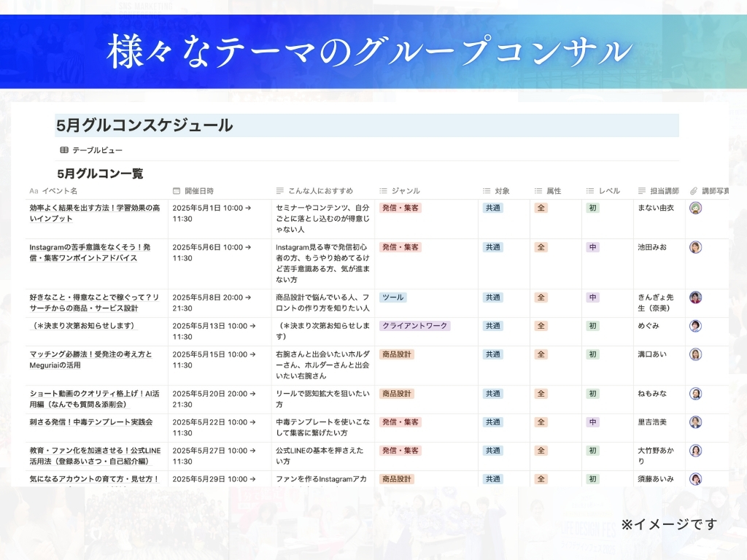This screenshot has height=560, width=747.
Task: Click 池田みお's instructor photo thumbnail
Action: click(696, 247)
